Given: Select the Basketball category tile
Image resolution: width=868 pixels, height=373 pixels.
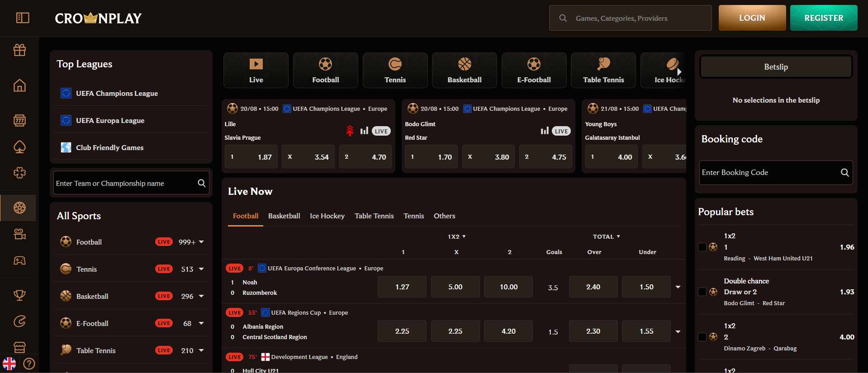Looking at the screenshot, I should 465,70.
